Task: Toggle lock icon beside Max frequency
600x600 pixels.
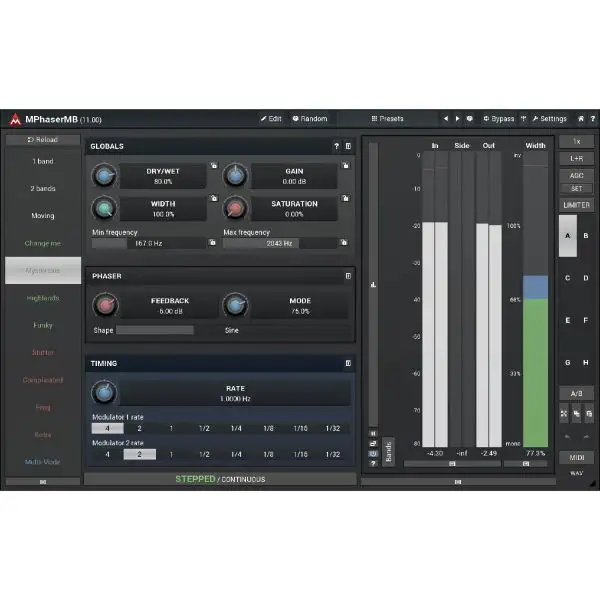Action: click(344, 243)
